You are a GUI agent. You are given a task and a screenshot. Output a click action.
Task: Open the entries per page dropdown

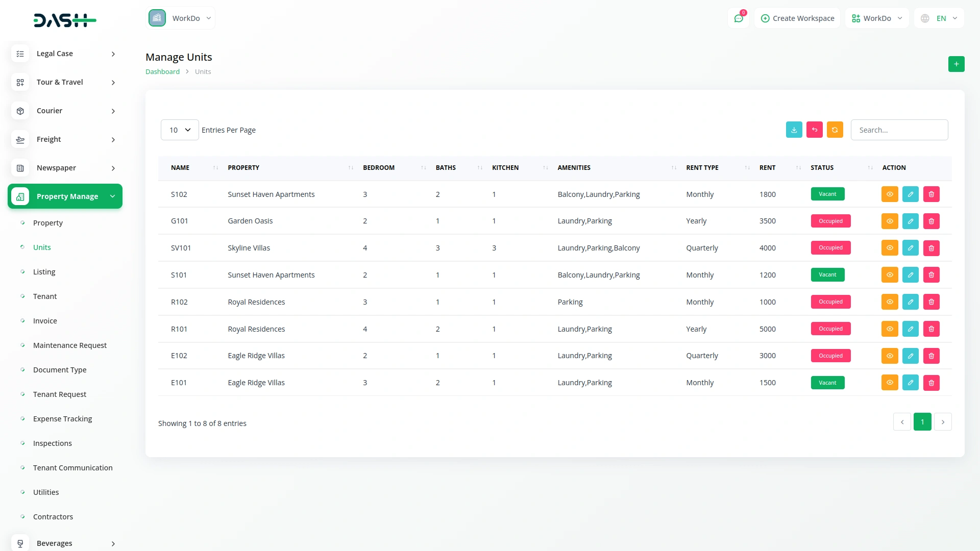point(180,130)
